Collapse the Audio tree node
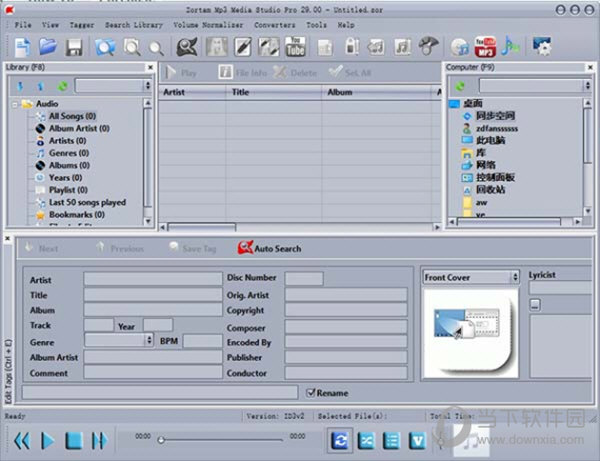Viewport: 600px width, 461px height. pyautogui.click(x=15, y=104)
